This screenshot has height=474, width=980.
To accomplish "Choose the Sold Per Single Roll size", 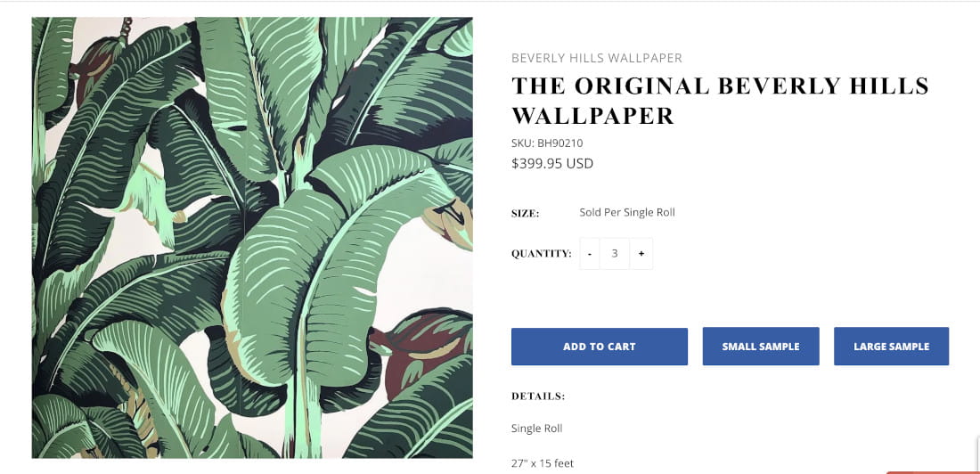I will click(627, 212).
